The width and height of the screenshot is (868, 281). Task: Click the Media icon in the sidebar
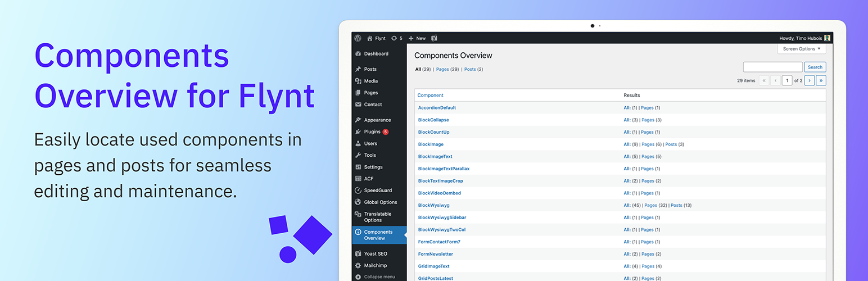[x=358, y=81]
